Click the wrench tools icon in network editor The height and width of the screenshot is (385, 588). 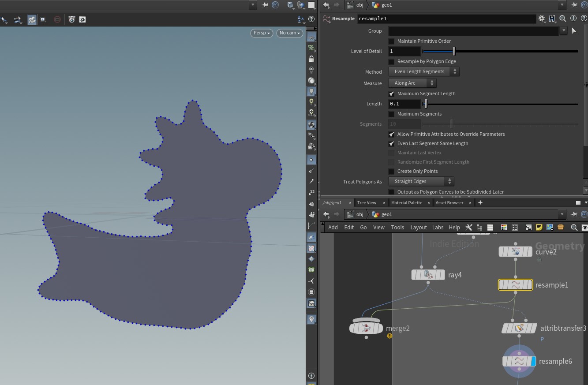[469, 227]
